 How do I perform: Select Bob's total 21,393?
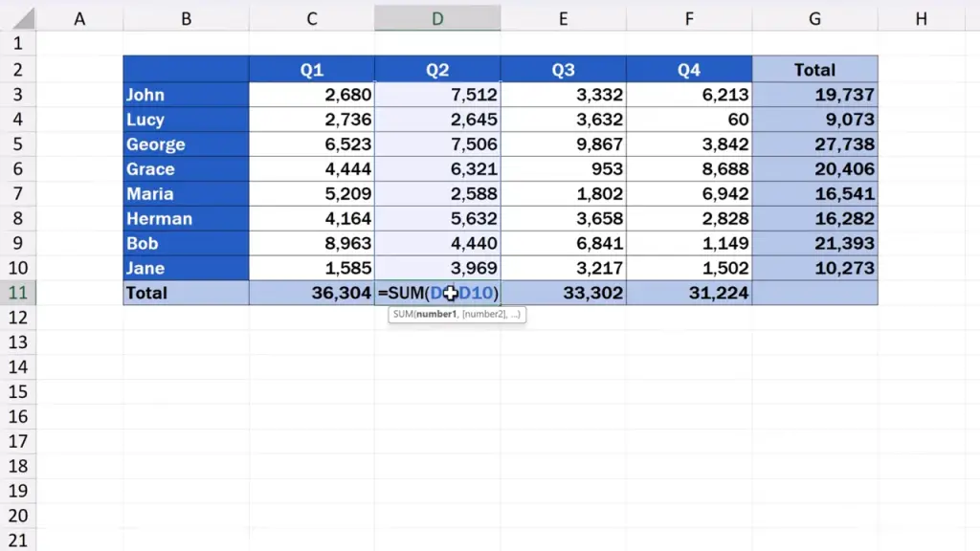(814, 243)
